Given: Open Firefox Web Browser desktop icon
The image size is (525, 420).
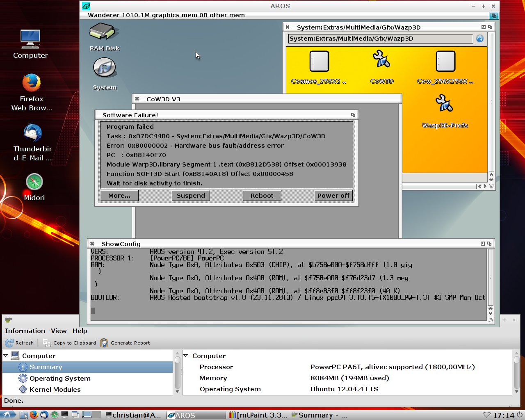Looking at the screenshot, I should click(32, 83).
